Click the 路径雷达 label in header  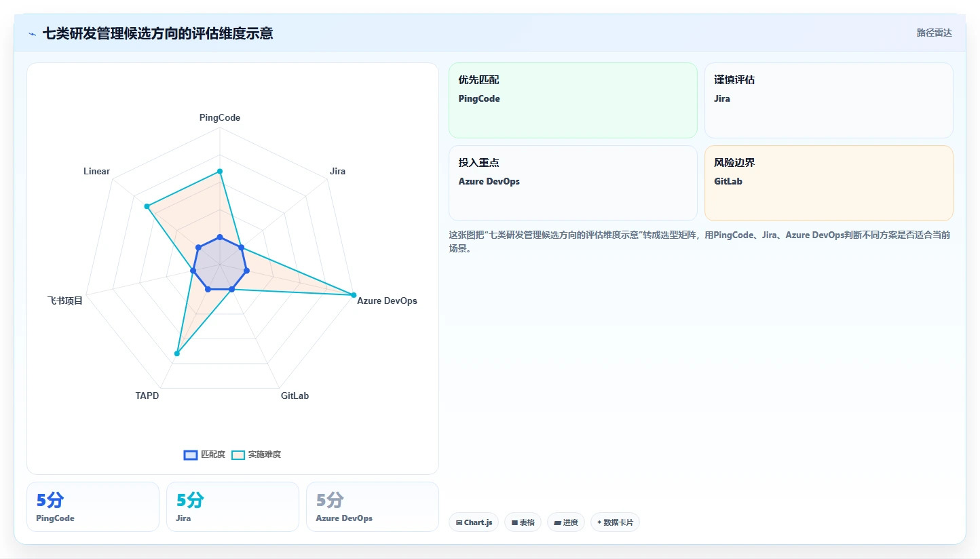pos(935,33)
